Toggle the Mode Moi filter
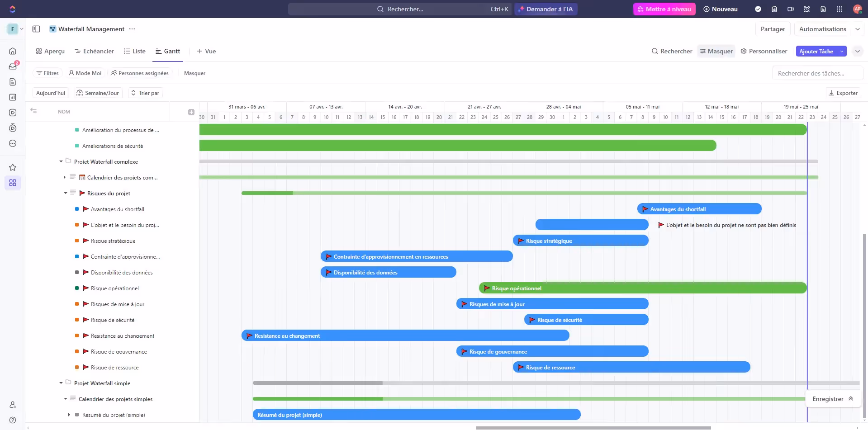The image size is (868, 430). (x=85, y=73)
